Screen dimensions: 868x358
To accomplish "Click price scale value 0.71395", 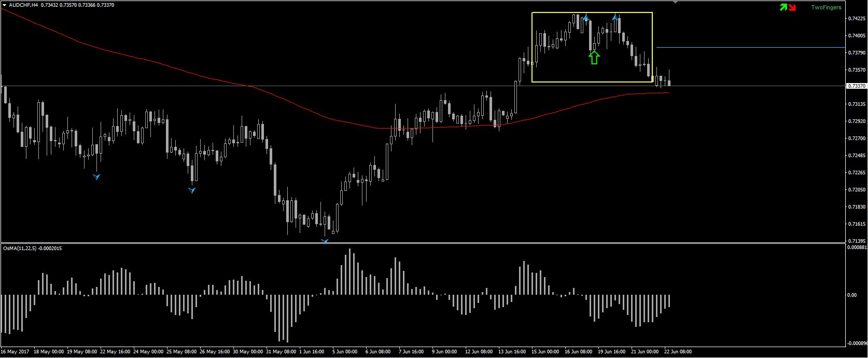I will click(x=856, y=241).
